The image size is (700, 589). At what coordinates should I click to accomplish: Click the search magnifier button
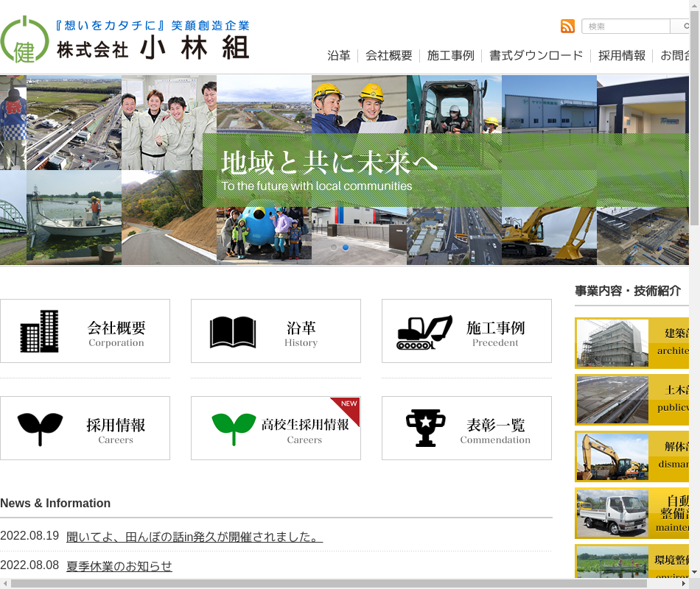(681, 27)
